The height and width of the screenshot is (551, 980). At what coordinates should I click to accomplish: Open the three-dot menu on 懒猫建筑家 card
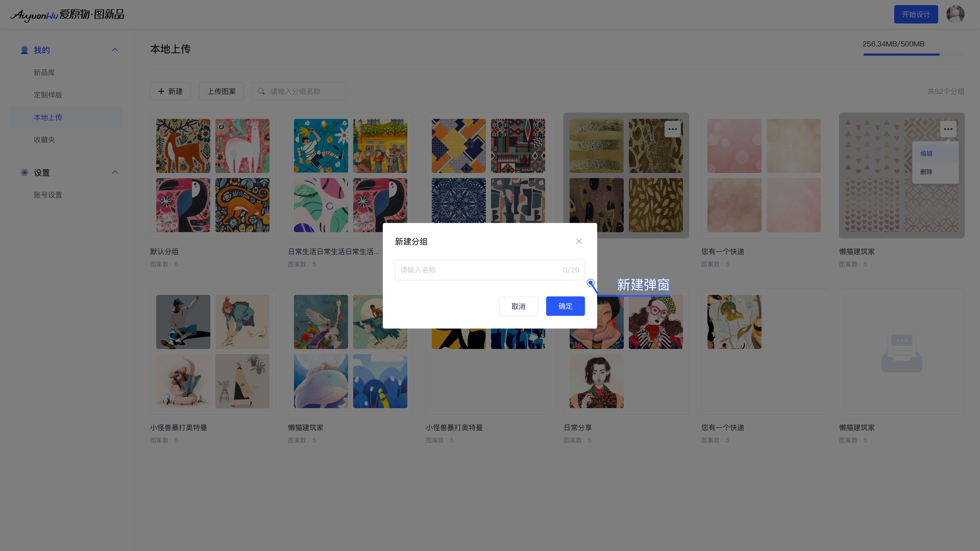[x=948, y=129]
